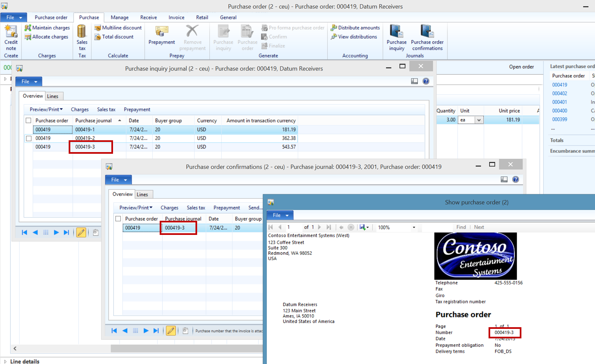Expand the Preview/Print dropdown
The width and height of the screenshot is (595, 364).
click(x=46, y=109)
